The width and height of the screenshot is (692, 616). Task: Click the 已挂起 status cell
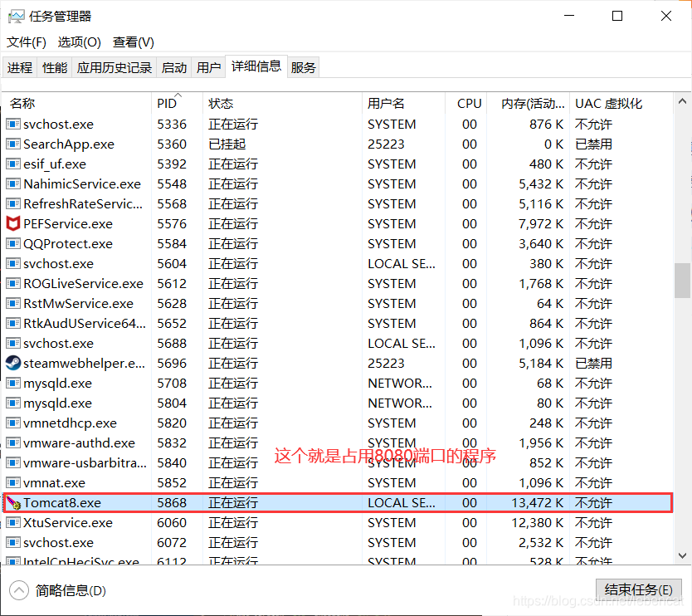[x=227, y=144]
